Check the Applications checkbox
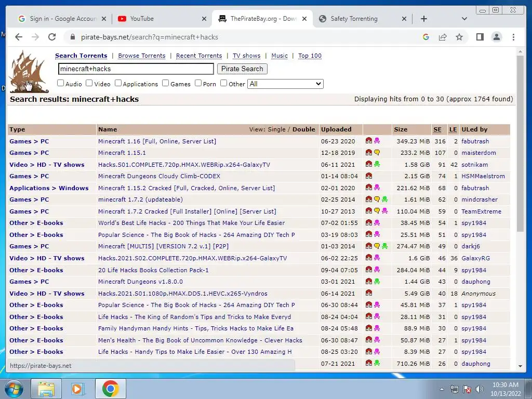This screenshot has width=532, height=399. coord(118,83)
